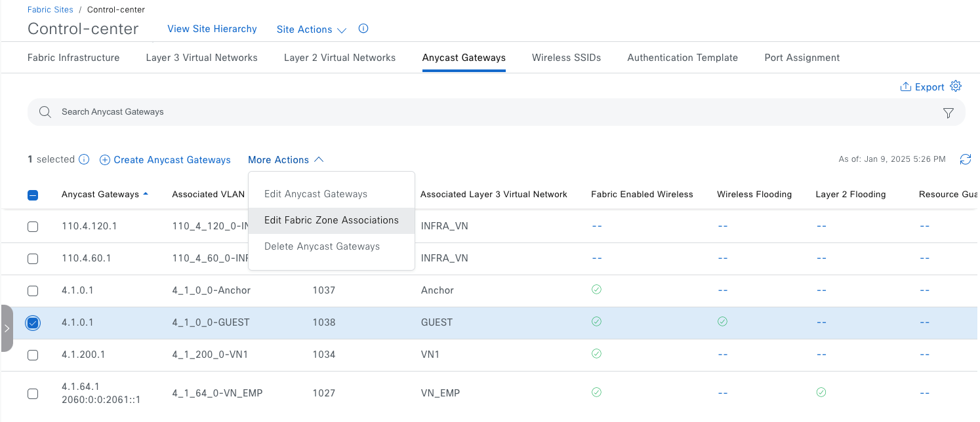
Task: Refresh the Anycast Gateways table
Action: 965,159
